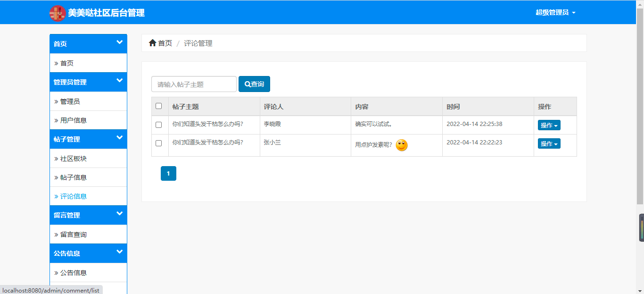This screenshot has width=644, height=294.
Task: Collapse the 管理员管理 section chevron
Action: (120, 81)
